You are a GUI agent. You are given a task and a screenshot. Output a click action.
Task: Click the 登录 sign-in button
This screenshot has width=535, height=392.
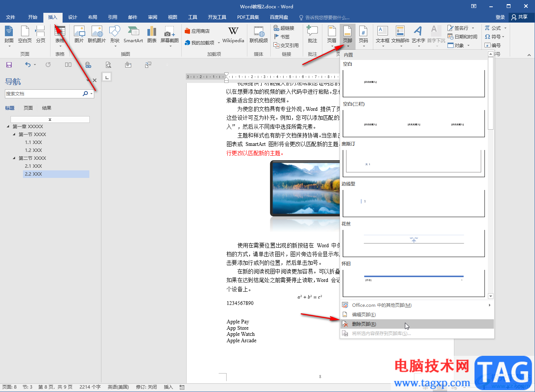[500, 17]
